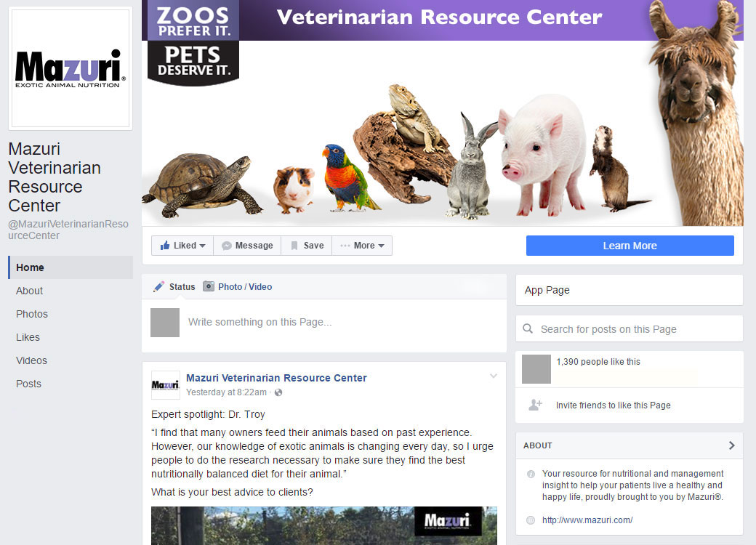The width and height of the screenshot is (756, 545).
Task: Click the public globe icon beside post time
Action: point(278,392)
